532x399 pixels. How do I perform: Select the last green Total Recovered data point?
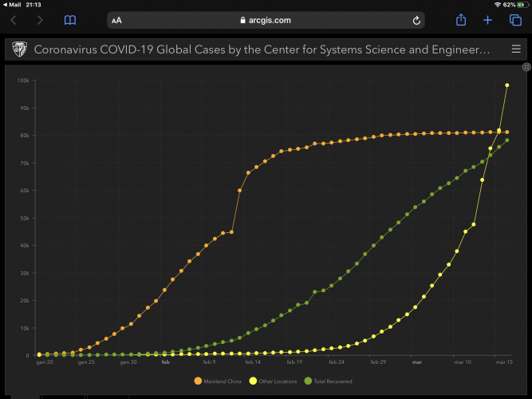point(507,140)
